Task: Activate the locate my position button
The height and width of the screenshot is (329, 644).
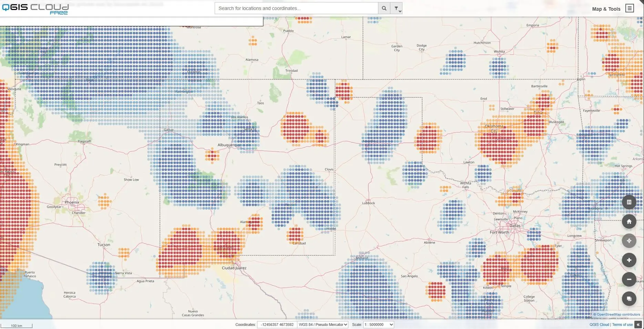Action: (629, 241)
